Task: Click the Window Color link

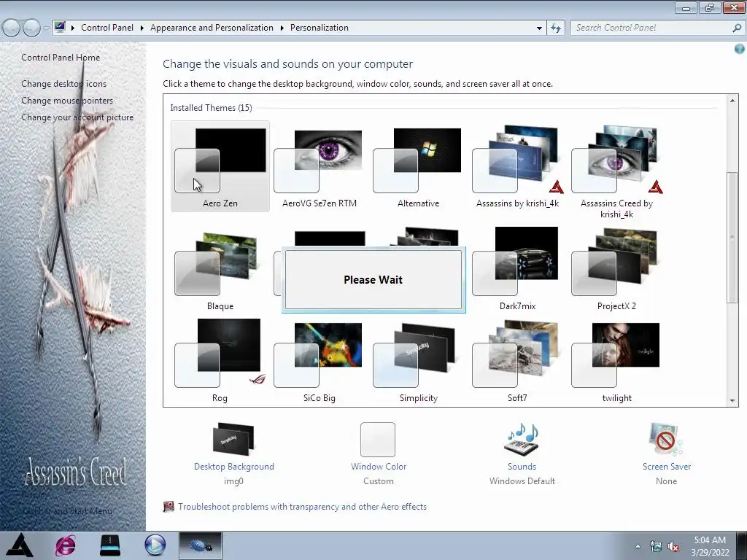Action: pyautogui.click(x=379, y=467)
